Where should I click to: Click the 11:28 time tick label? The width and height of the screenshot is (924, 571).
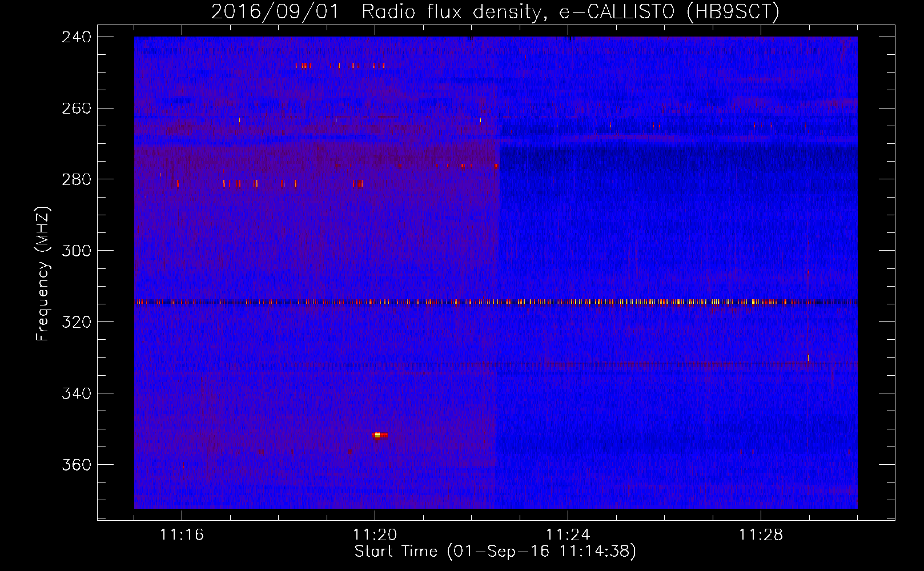[761, 535]
